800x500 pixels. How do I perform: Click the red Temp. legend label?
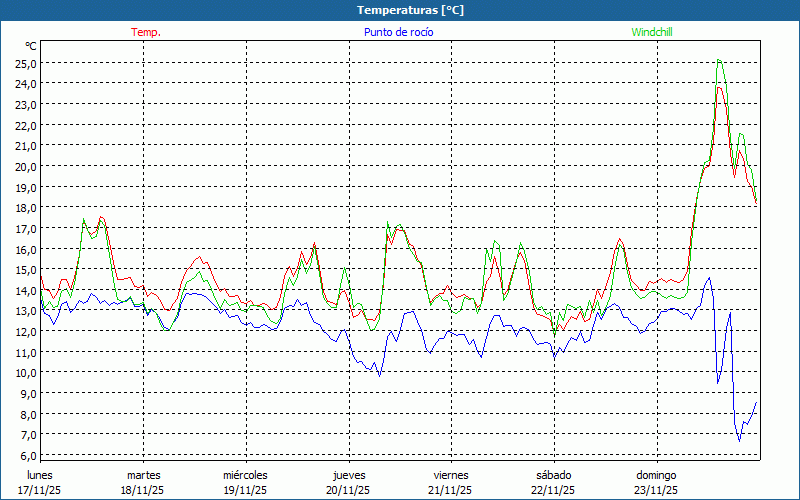[146, 32]
